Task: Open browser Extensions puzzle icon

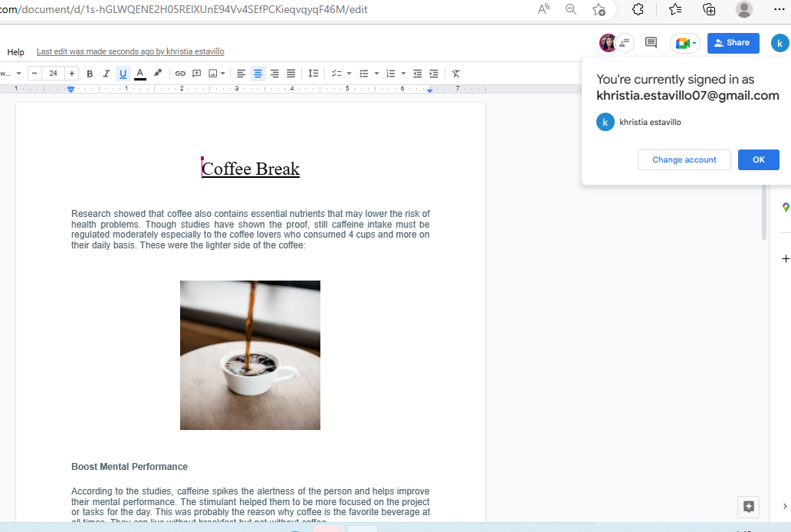Action: pos(637,9)
